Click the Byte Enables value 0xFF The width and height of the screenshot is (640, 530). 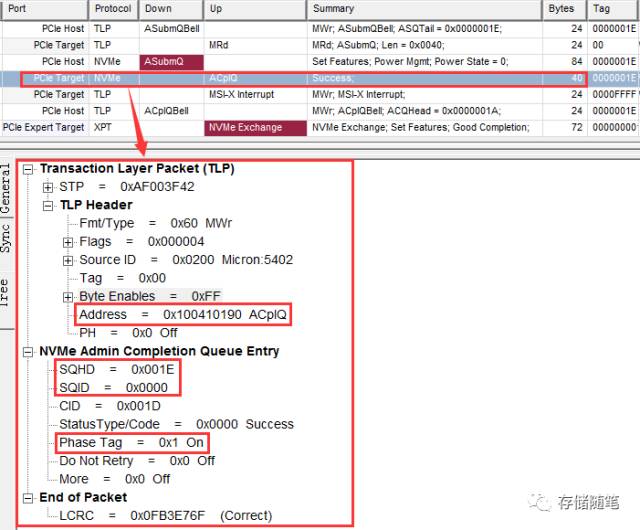pyautogui.click(x=206, y=296)
